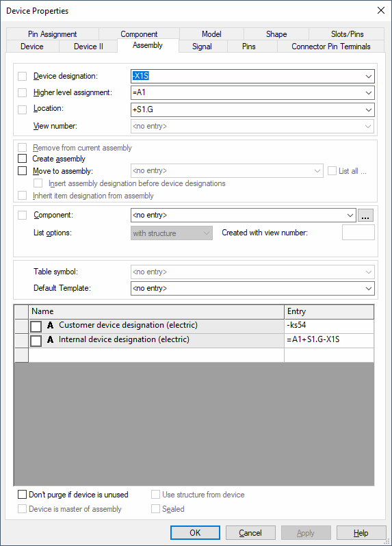Viewport: 392px width, 546px height.
Task: Tick the Location checkbox
Action: pos(23,109)
